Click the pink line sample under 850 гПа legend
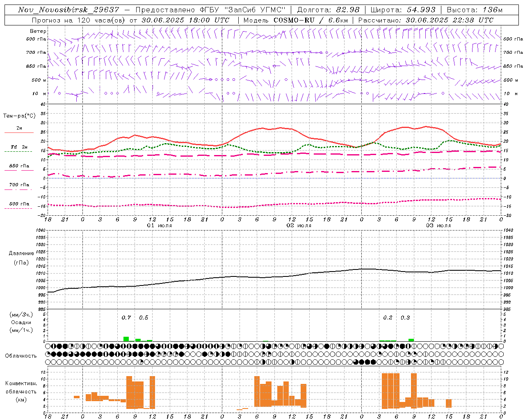525x420 pixels. [19, 170]
